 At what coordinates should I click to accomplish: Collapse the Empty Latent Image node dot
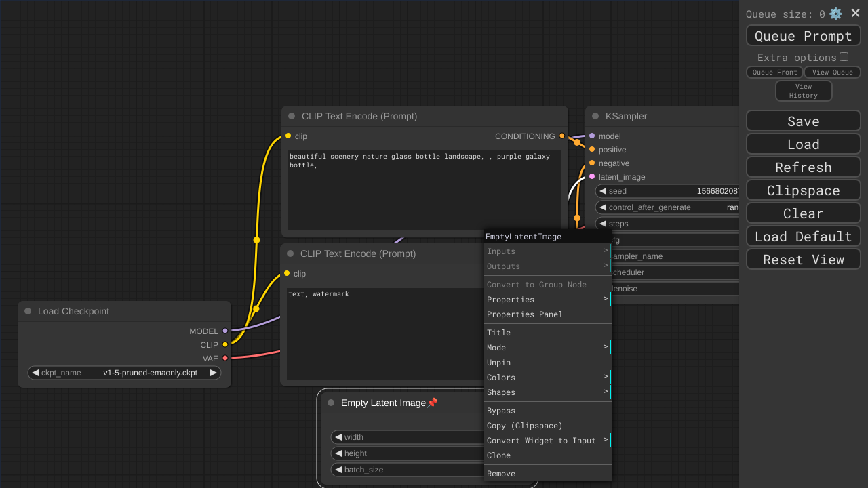(x=331, y=403)
